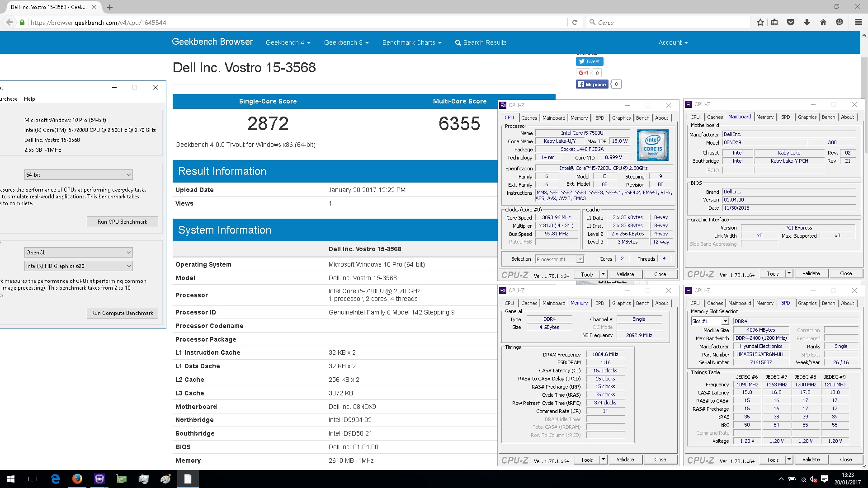Click the Single-Core Score value 2872

pos(268,124)
